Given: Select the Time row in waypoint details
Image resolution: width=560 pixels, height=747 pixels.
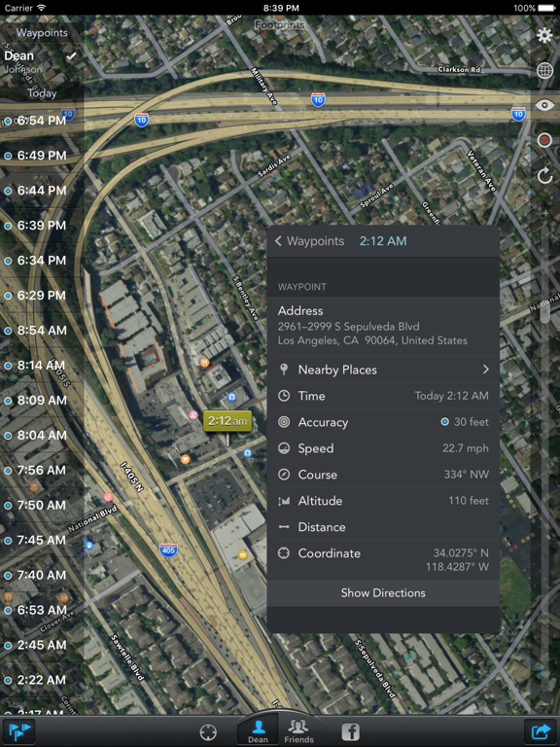Looking at the screenshot, I should coord(383,396).
